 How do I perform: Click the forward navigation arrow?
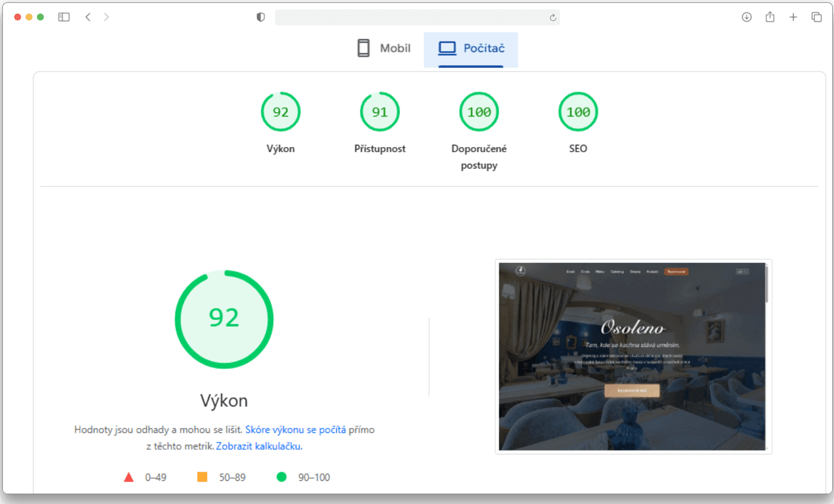106,17
